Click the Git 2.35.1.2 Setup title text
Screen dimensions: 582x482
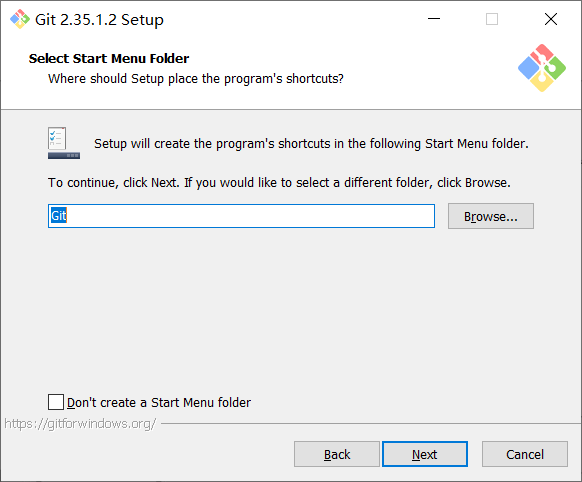tap(99, 20)
